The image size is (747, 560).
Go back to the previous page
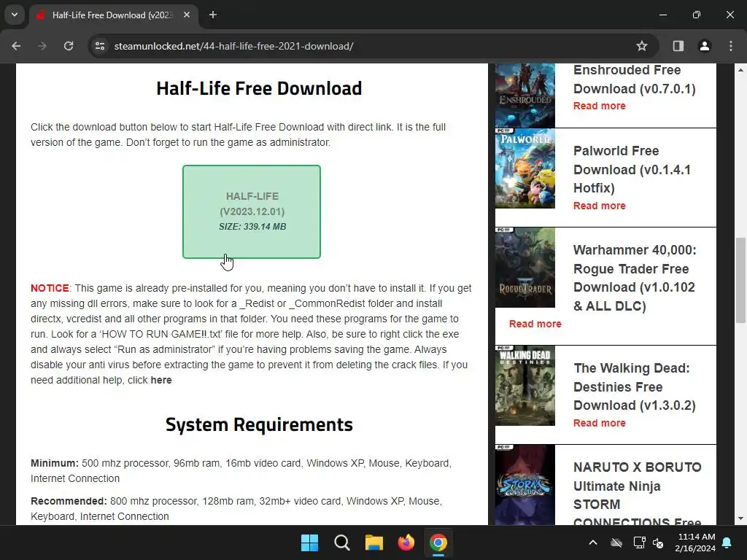16,46
